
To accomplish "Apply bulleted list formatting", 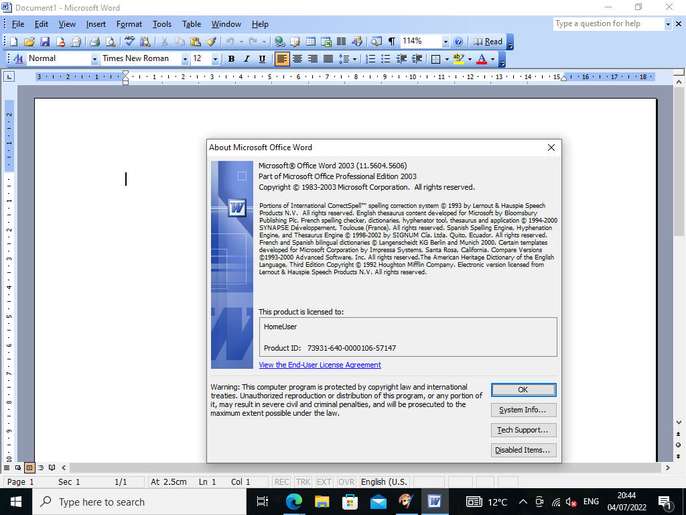I will (385, 59).
